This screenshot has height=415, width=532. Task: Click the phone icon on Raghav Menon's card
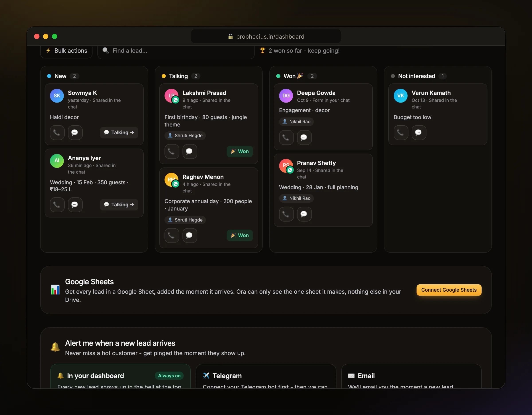point(172,235)
